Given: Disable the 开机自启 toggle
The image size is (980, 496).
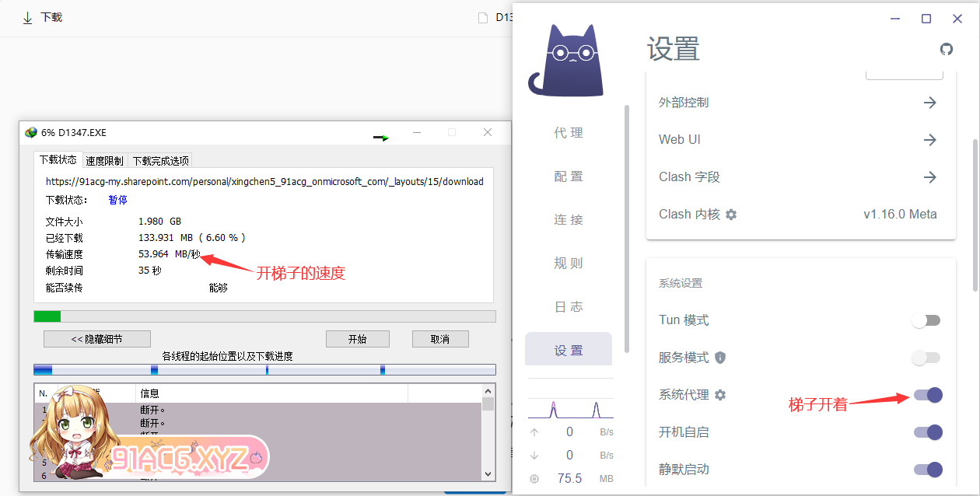Looking at the screenshot, I should 928,432.
